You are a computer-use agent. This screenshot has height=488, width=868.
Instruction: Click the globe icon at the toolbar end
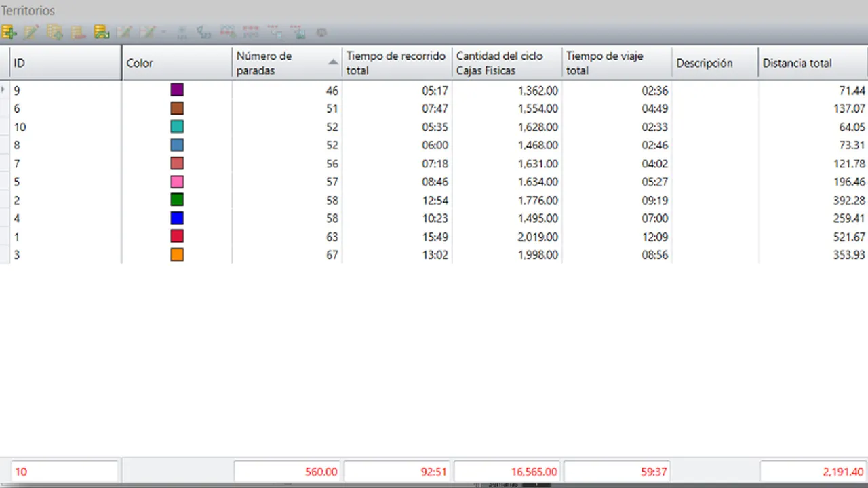(x=321, y=32)
